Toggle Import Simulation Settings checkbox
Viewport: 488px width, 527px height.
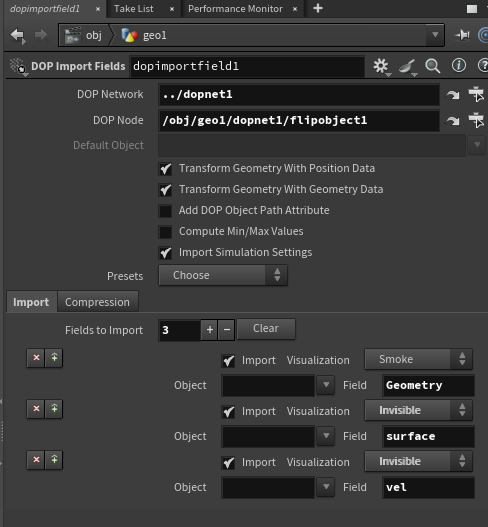pyautogui.click(x=165, y=253)
